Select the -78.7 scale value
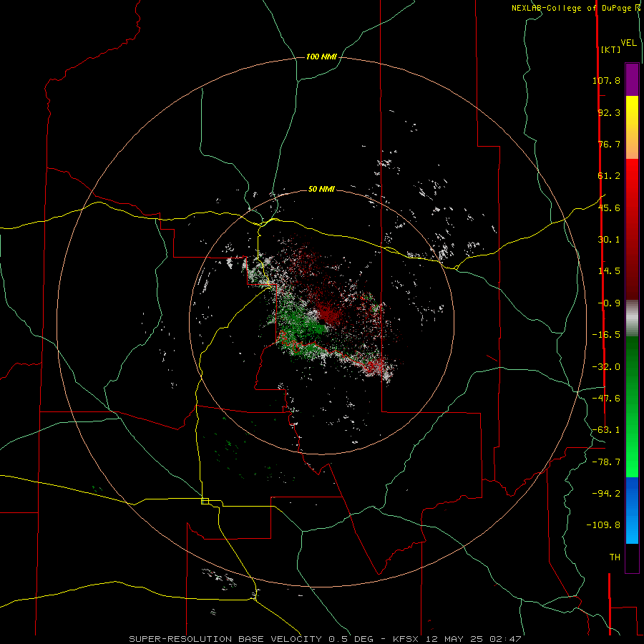This screenshot has height=644, width=644. point(606,462)
